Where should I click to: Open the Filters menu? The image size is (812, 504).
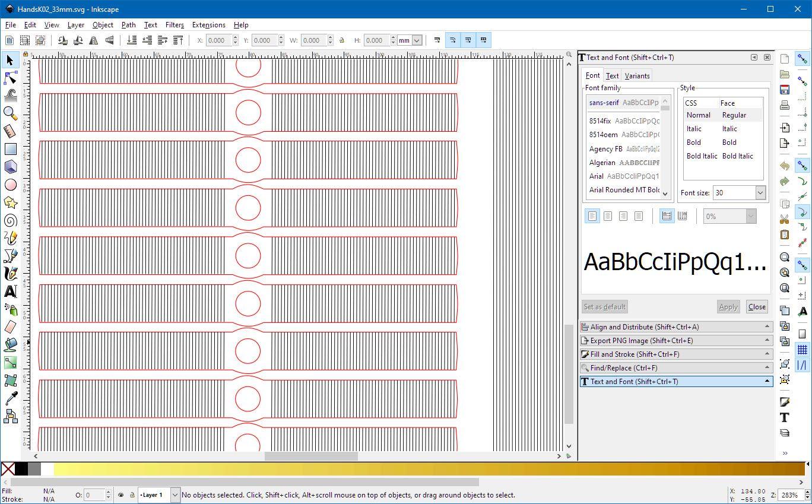175,25
